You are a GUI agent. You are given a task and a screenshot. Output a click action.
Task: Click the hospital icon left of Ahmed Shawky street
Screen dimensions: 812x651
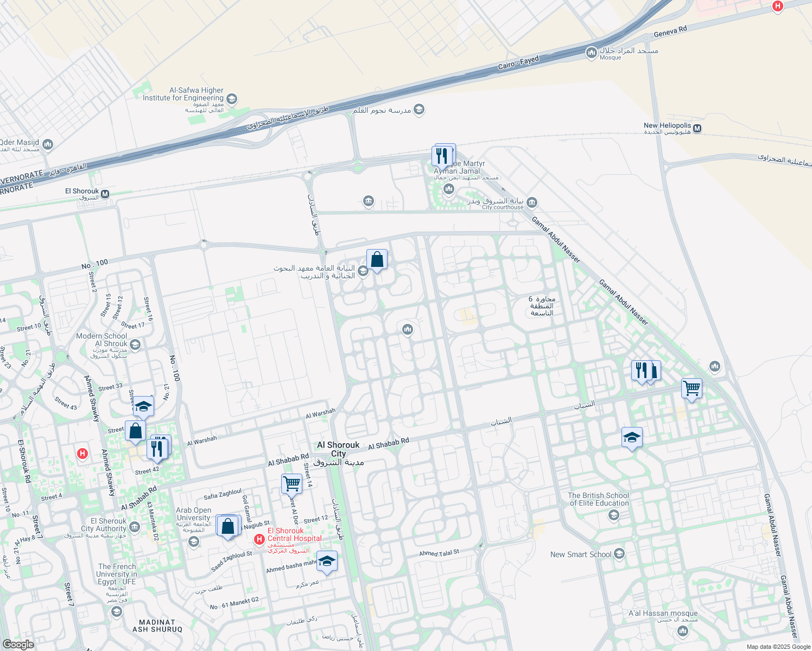pyautogui.click(x=83, y=454)
